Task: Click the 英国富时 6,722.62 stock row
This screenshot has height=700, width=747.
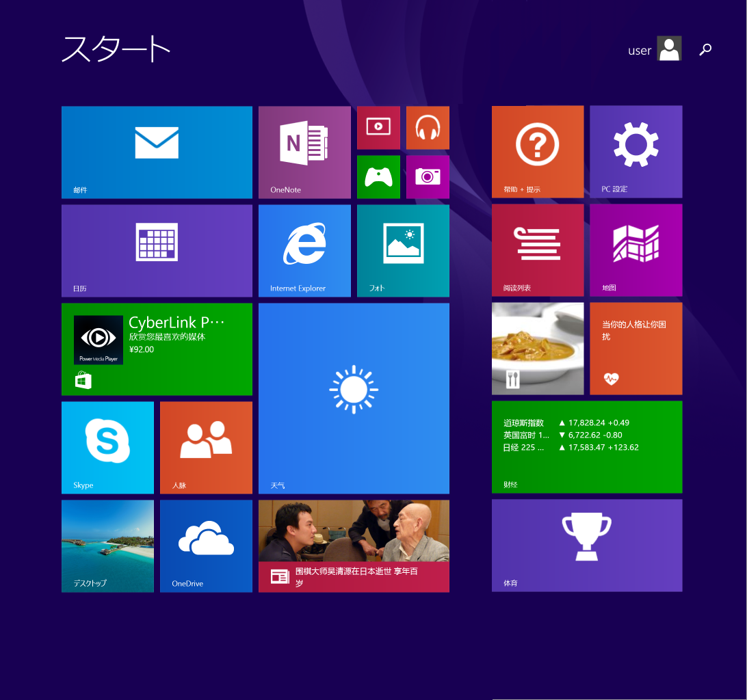Action: pos(562,435)
